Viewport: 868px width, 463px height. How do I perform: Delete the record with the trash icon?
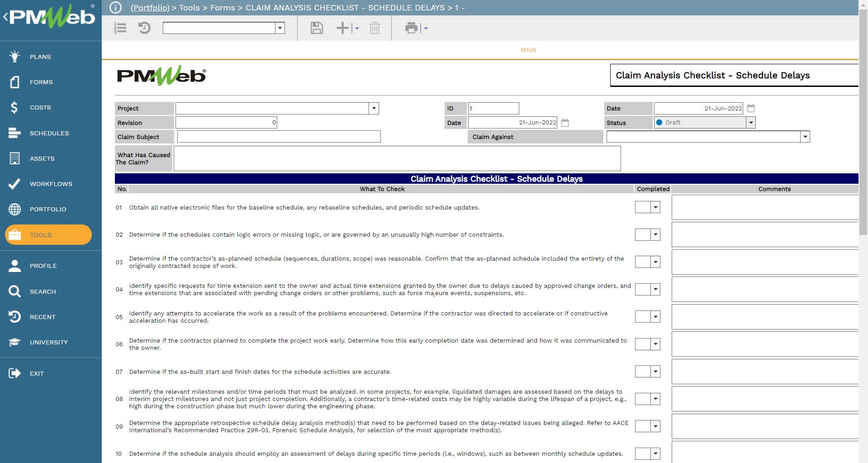375,28
